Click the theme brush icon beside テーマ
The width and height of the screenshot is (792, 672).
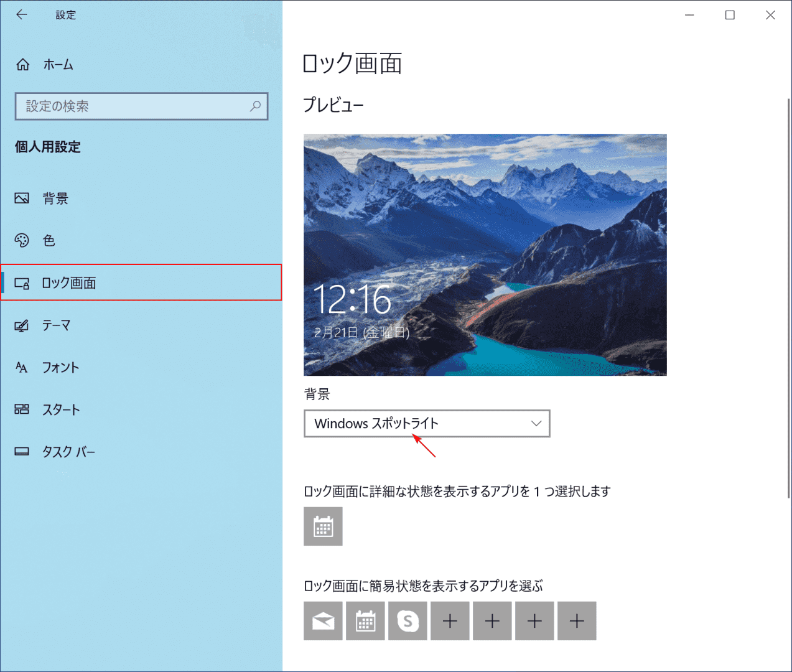(22, 325)
